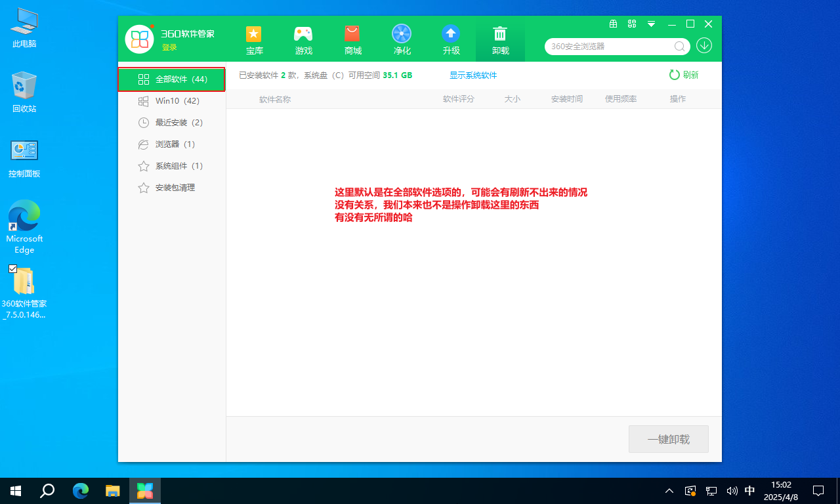The height and width of the screenshot is (504, 840).
Task: Maximize the 360软件管家 window
Action: pyautogui.click(x=690, y=24)
